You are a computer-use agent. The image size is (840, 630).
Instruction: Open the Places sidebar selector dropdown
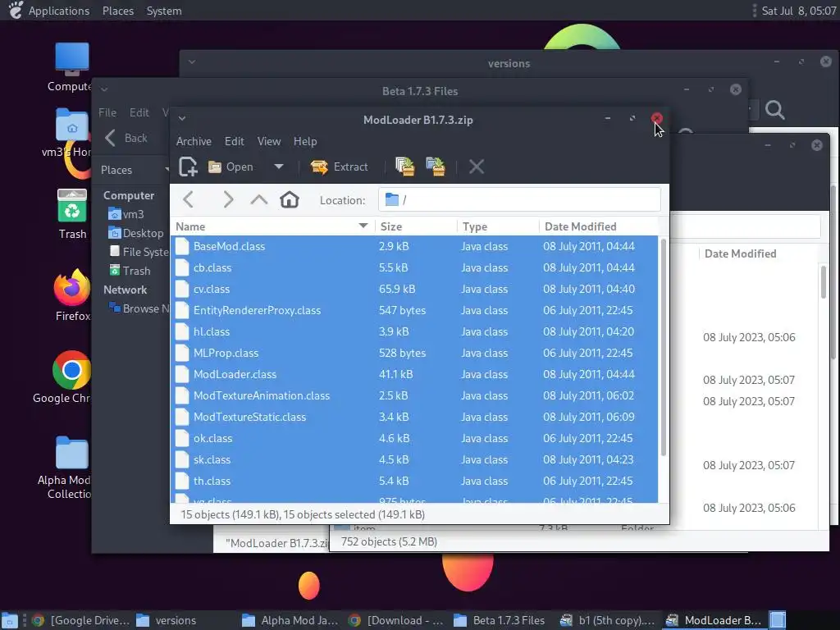click(134, 170)
